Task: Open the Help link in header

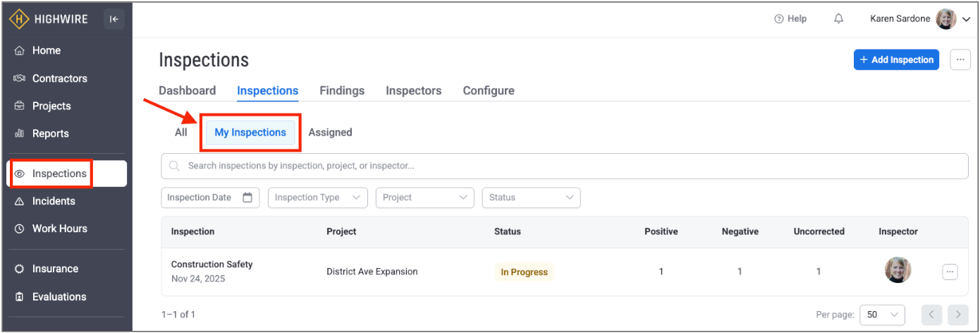Action: click(790, 19)
